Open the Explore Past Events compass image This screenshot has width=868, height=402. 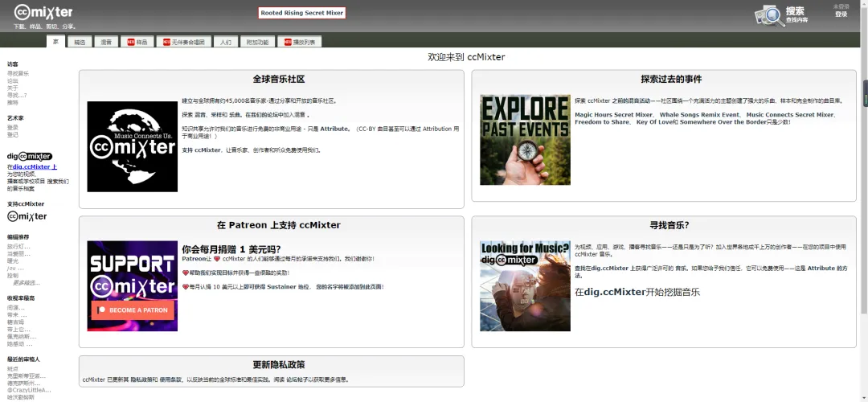pos(525,140)
